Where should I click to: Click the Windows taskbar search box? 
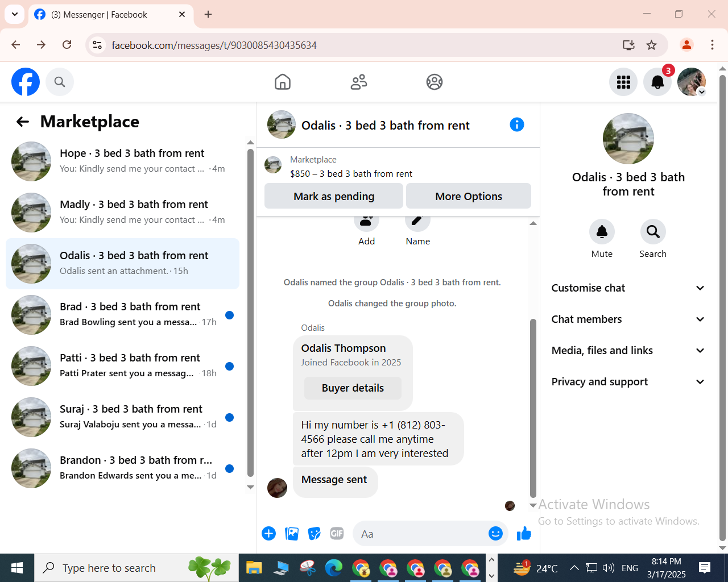click(x=136, y=568)
